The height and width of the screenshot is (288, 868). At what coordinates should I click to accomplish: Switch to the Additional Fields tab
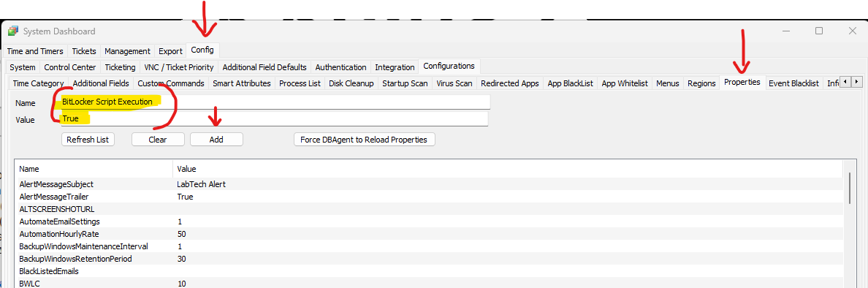click(101, 83)
